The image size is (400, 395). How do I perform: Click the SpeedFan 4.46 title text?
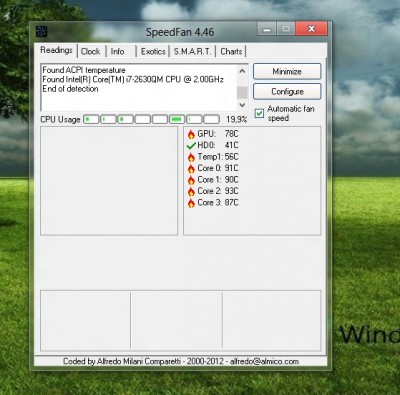180,32
